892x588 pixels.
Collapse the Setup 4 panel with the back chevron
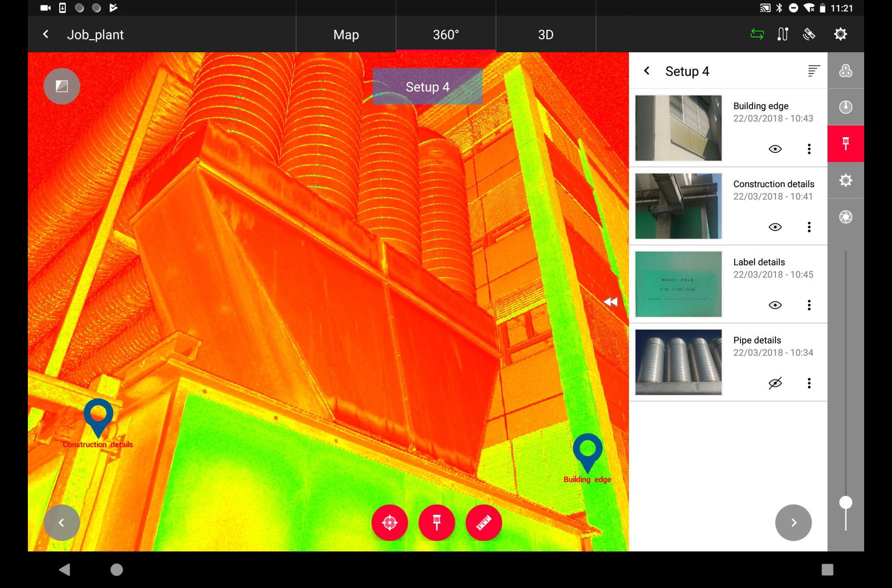point(647,71)
